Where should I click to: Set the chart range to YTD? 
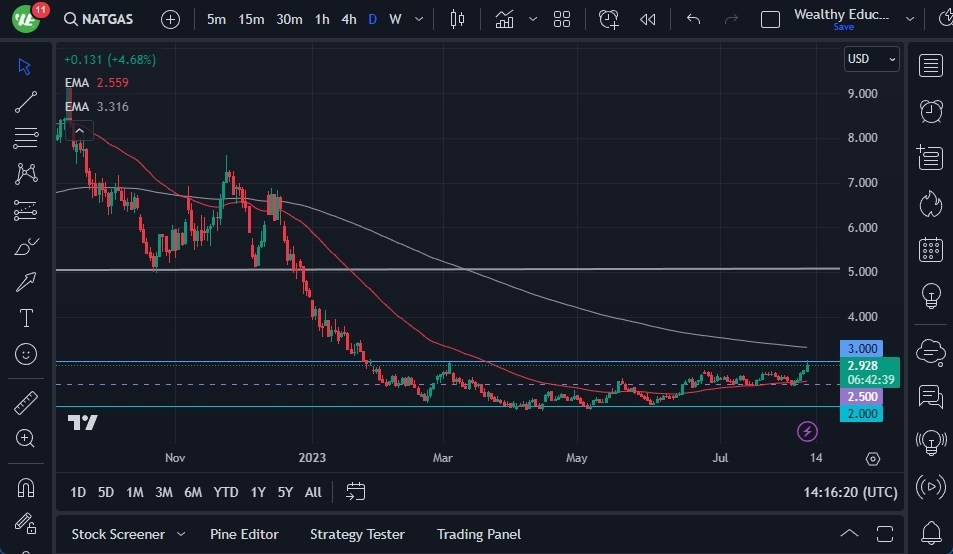(225, 492)
